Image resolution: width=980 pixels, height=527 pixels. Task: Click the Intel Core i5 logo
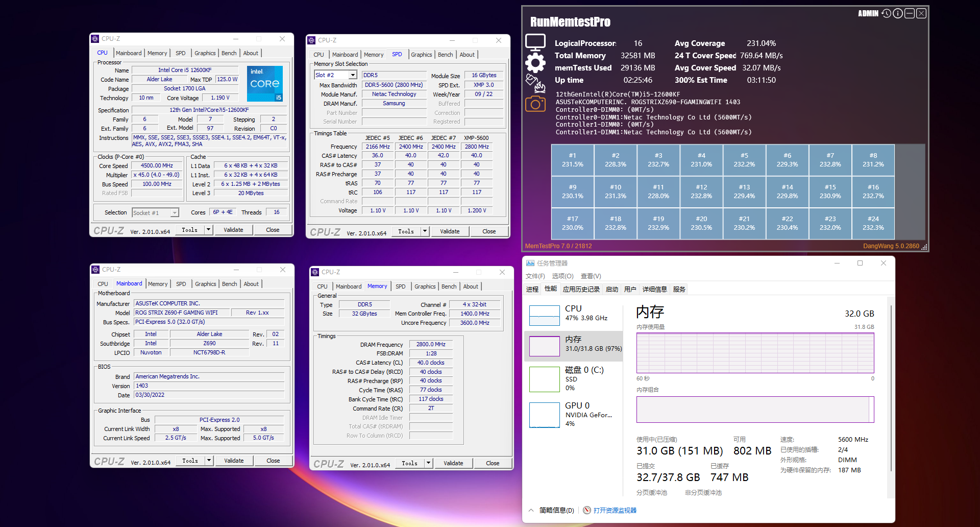point(265,83)
